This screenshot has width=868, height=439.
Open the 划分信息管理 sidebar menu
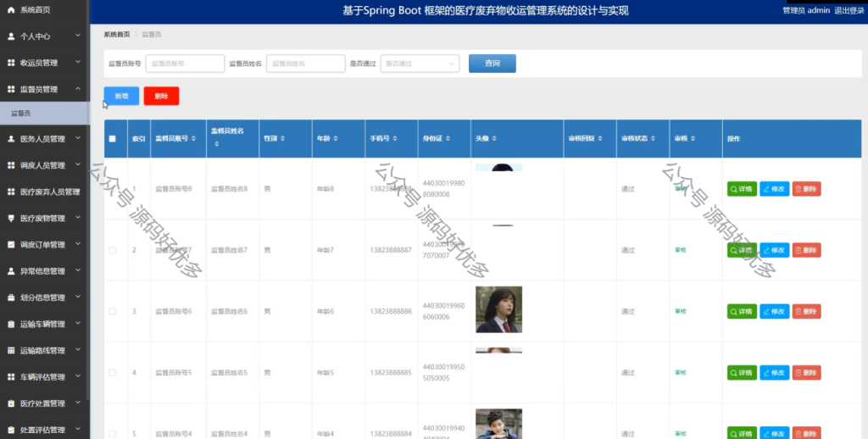[x=44, y=297]
